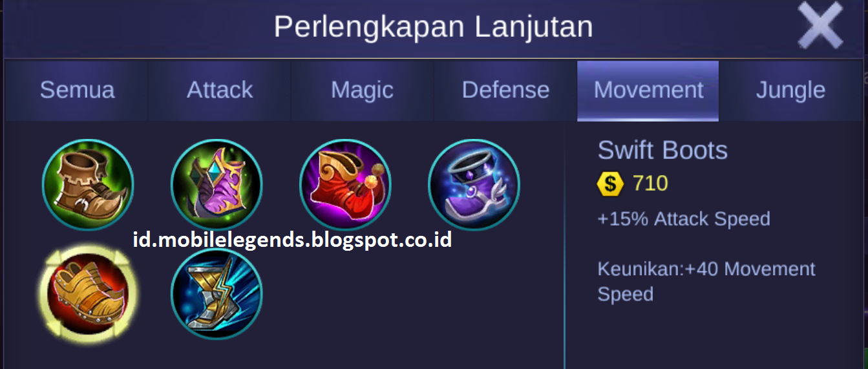Show the Defense items tab
Screen dimensions: 868x369
point(505,90)
